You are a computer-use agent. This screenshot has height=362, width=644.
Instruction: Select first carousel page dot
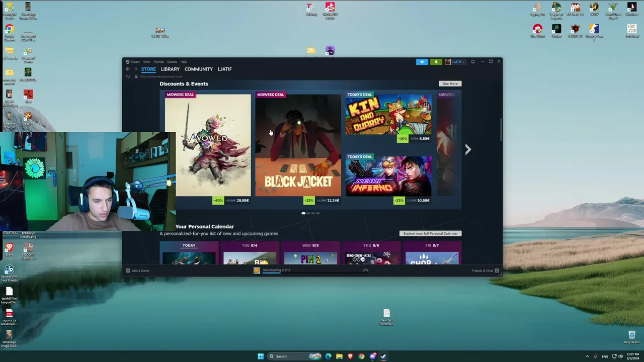(303, 213)
